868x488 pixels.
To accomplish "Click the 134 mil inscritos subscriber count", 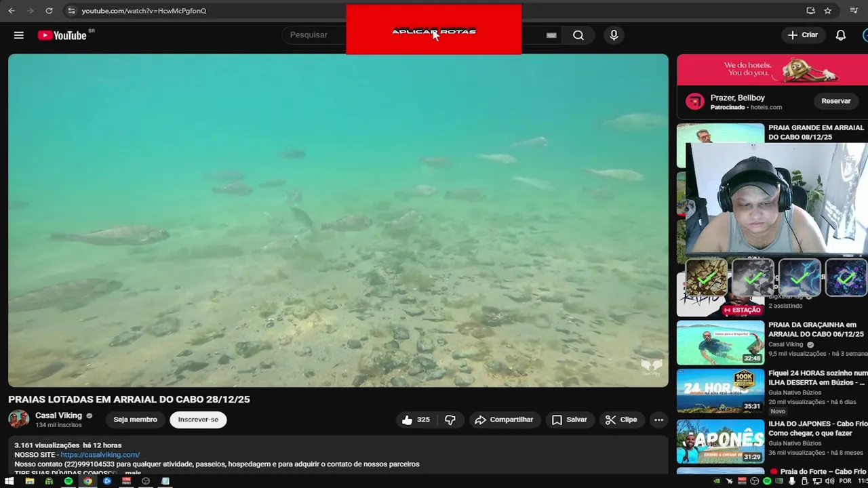I will [x=58, y=425].
